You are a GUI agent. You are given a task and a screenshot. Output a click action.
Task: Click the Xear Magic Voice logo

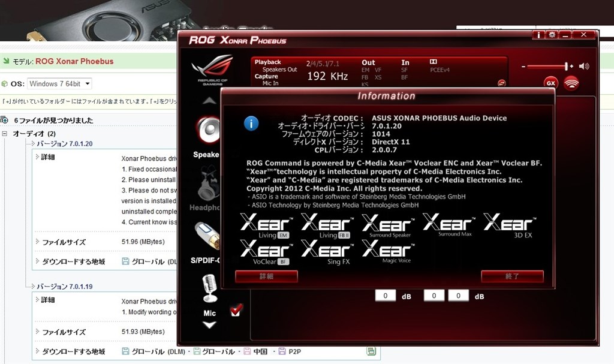388,251
